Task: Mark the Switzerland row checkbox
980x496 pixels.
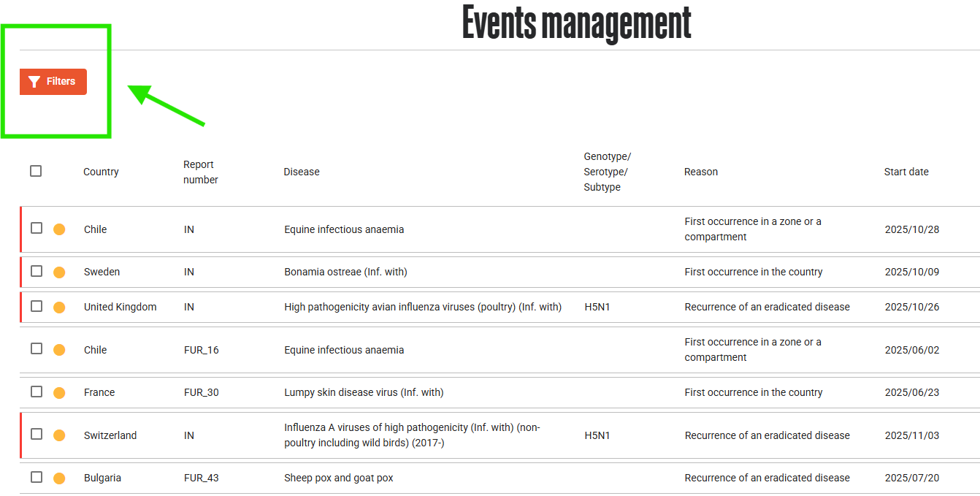Action: point(37,434)
